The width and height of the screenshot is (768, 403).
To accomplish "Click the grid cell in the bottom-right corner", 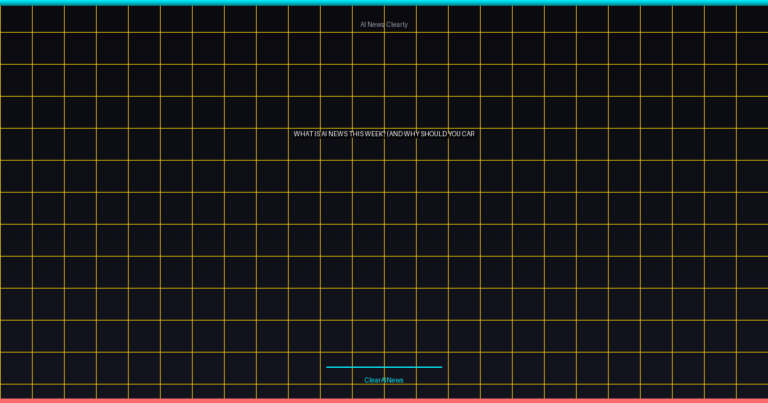I will click(751, 391).
